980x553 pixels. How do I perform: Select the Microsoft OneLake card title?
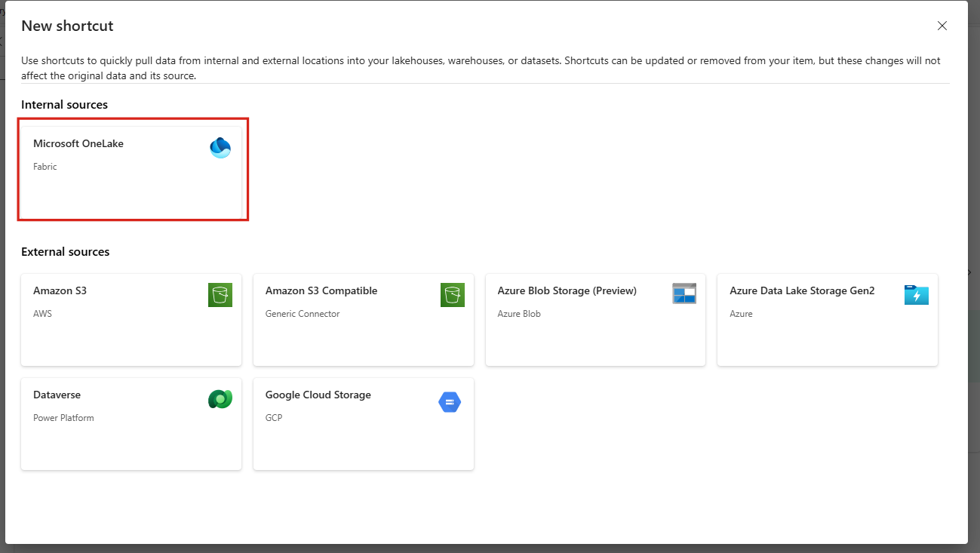(x=78, y=143)
